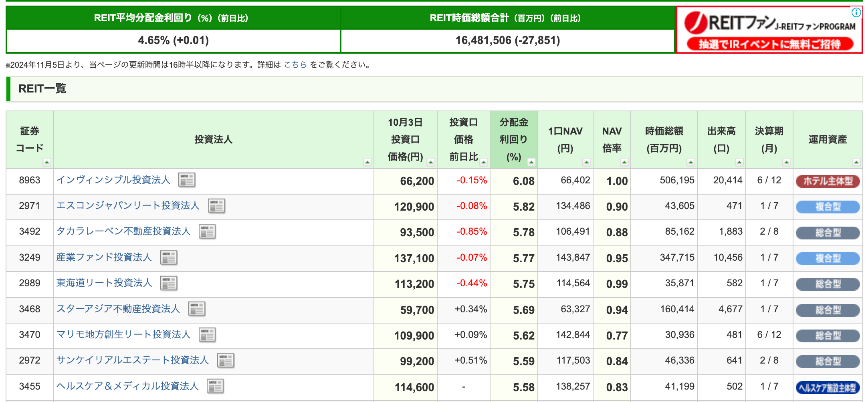Sort by 出来高 column arrow
The width and height of the screenshot is (868, 402).
coord(739,162)
